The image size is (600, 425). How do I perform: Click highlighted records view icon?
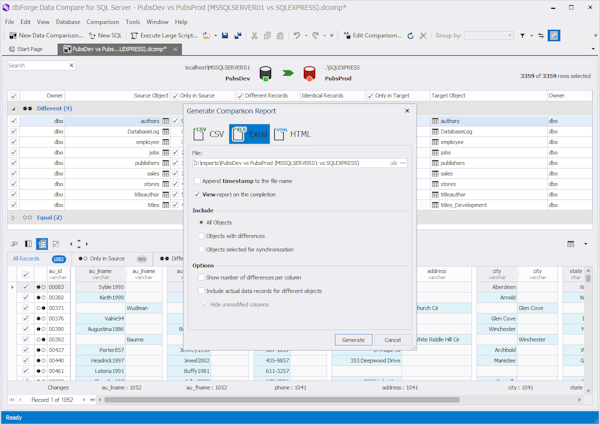[42, 244]
